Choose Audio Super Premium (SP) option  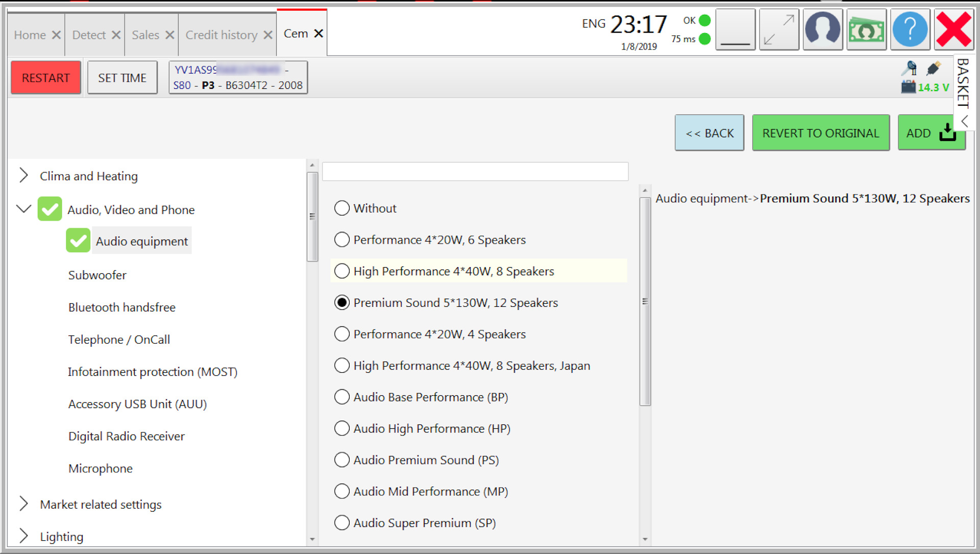pos(342,523)
